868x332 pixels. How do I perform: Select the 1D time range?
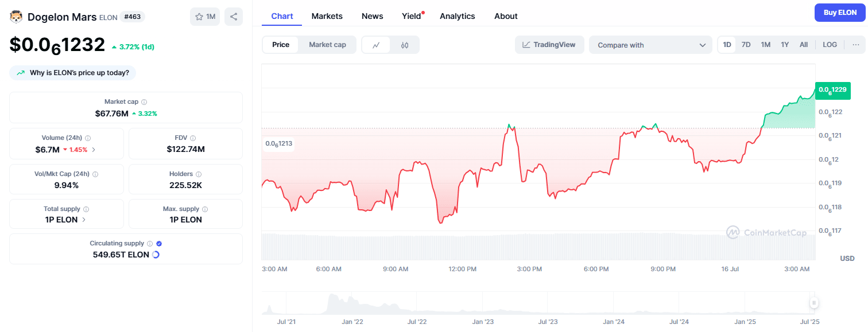tap(727, 45)
